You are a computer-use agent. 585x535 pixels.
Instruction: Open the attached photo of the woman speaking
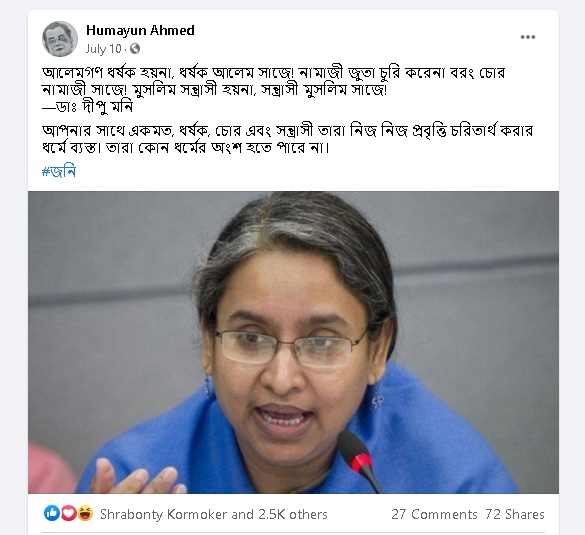pos(293,342)
